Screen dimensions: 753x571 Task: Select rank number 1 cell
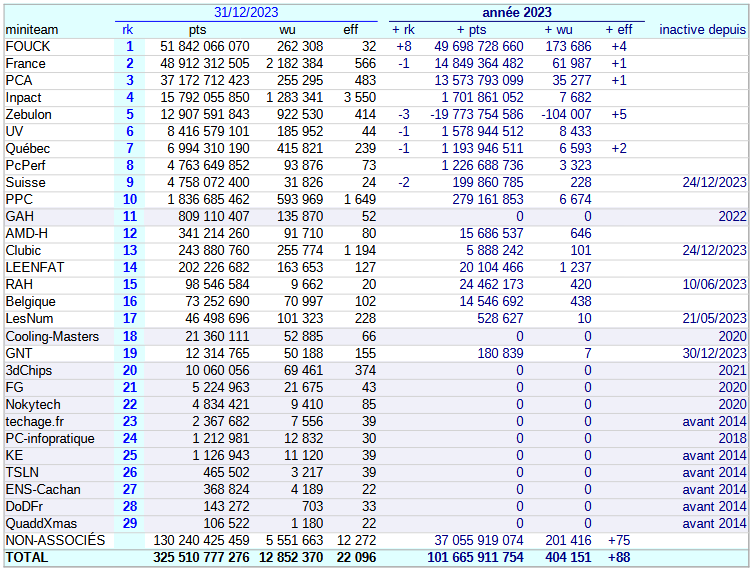(129, 46)
